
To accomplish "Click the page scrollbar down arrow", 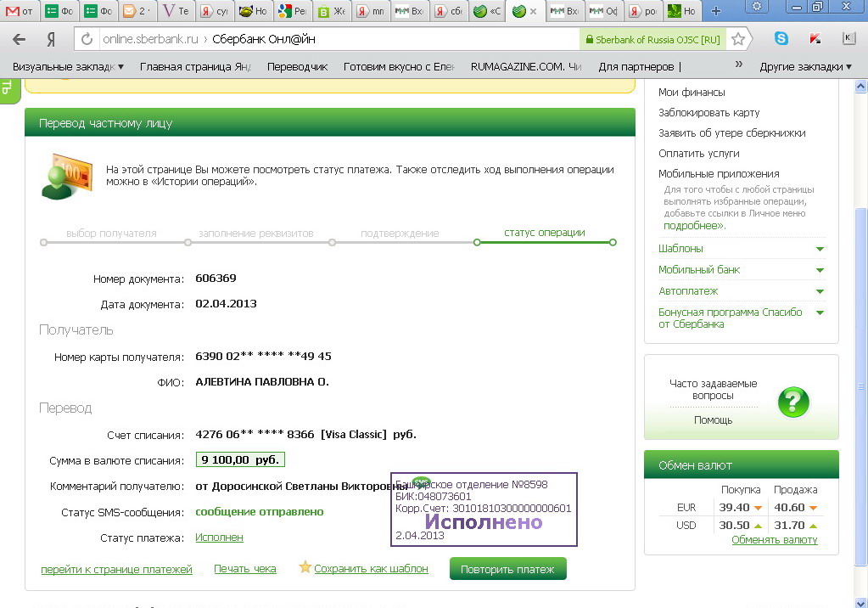I will 861,602.
